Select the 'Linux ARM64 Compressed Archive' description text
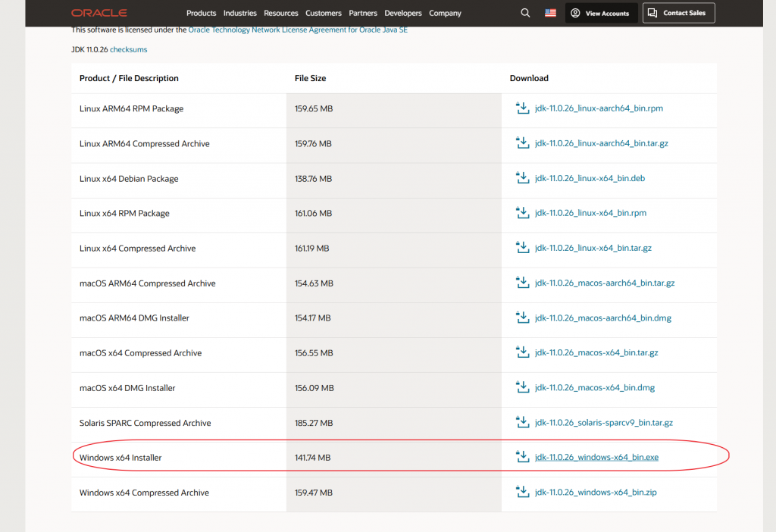This screenshot has width=776, height=532. (x=145, y=144)
